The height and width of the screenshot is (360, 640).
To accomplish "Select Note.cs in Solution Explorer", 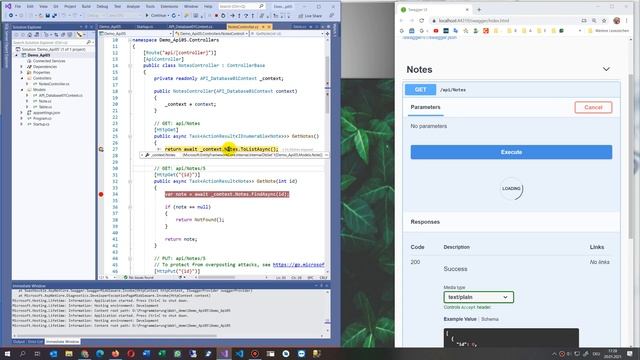I will 45,101.
